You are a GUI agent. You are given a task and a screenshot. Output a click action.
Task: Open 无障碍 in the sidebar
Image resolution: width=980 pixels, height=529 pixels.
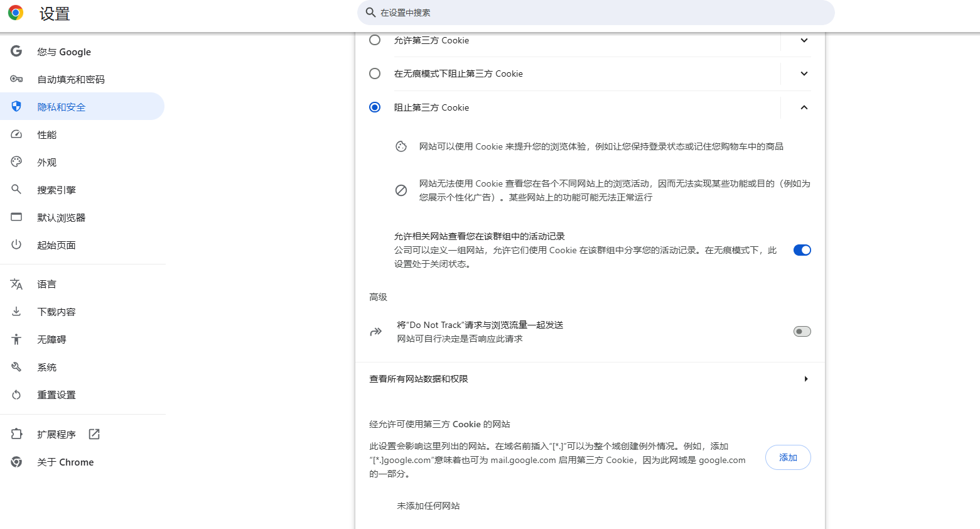tap(82, 339)
